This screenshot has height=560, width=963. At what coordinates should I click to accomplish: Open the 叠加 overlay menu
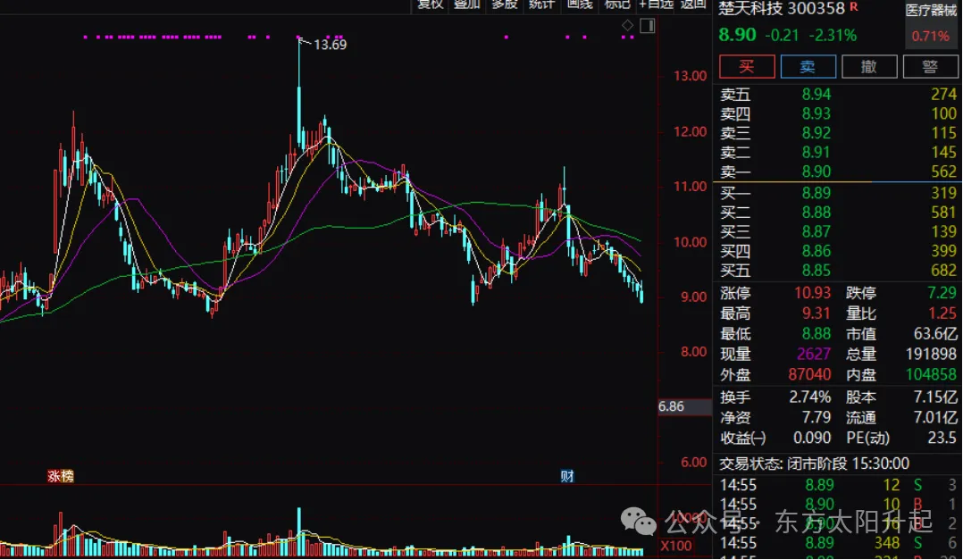tap(466, 5)
